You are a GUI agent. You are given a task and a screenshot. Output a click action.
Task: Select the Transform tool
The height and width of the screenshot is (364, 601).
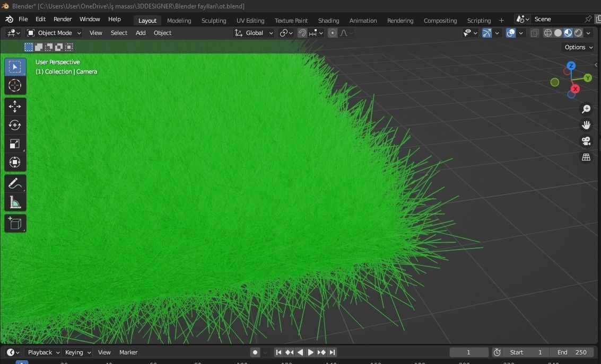pos(15,162)
